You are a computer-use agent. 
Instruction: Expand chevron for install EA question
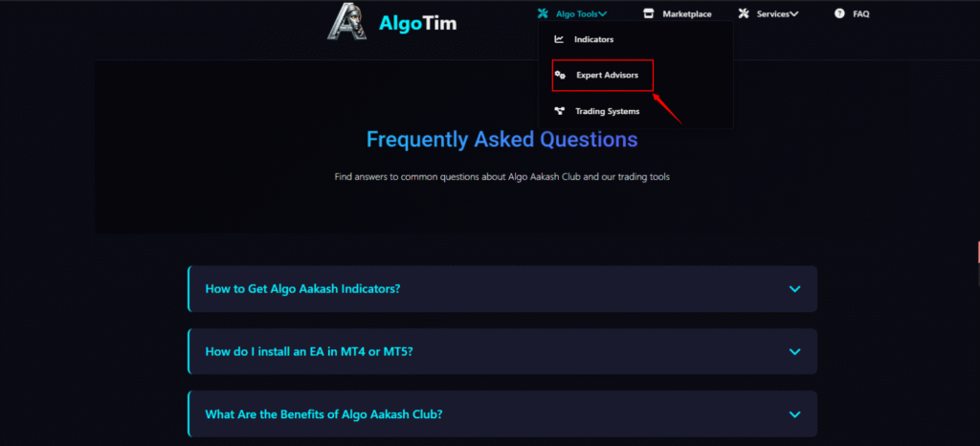[x=794, y=351]
